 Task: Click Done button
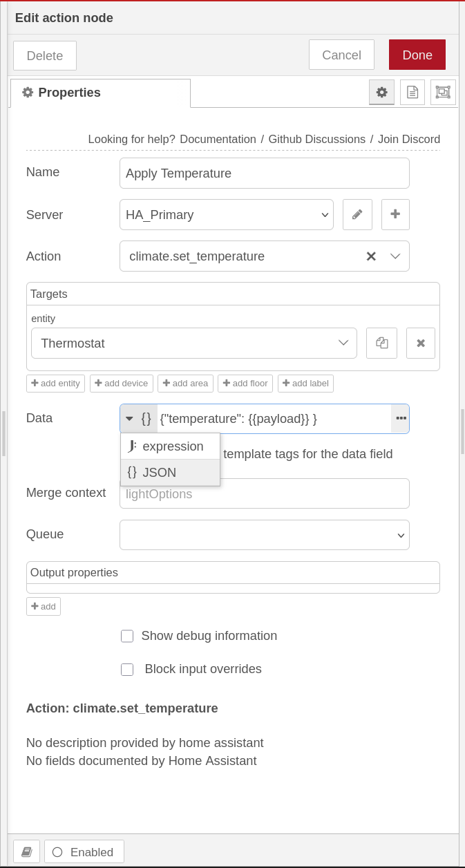pyautogui.click(x=417, y=55)
